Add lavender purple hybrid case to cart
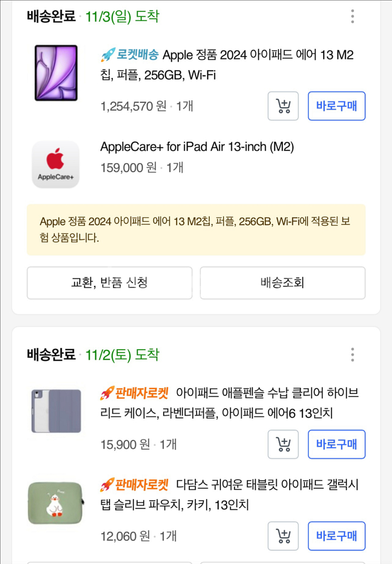 point(283,444)
